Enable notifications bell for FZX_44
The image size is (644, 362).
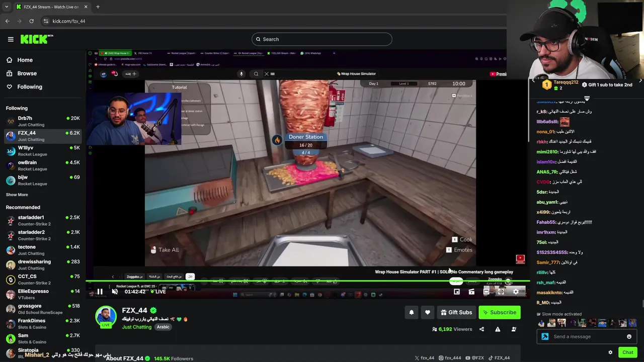(411, 312)
